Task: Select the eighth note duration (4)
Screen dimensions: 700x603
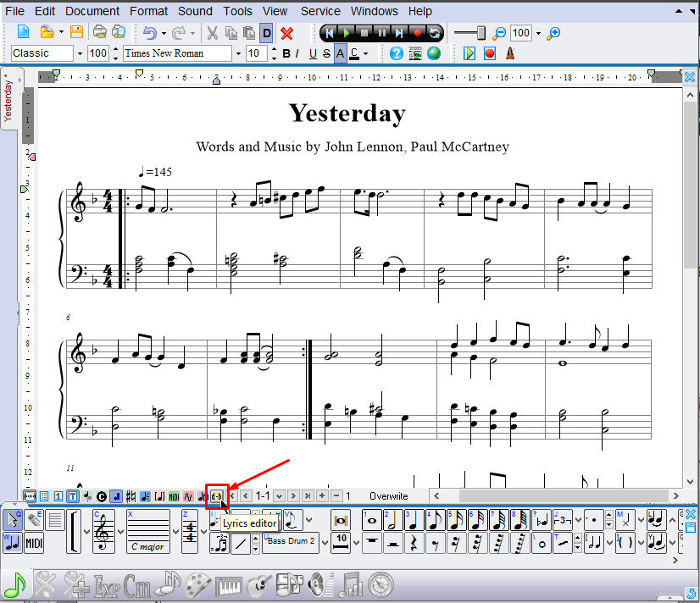Action: pos(435,520)
